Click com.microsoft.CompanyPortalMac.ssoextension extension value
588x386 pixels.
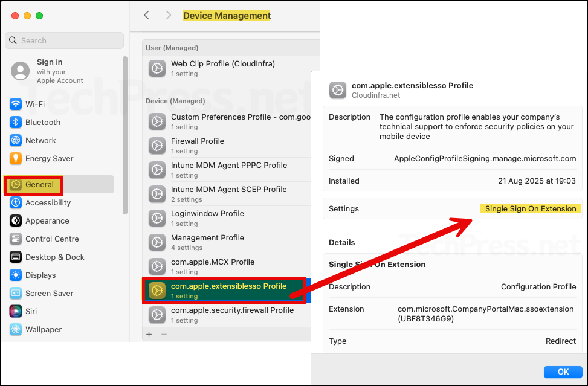pyautogui.click(x=486, y=314)
